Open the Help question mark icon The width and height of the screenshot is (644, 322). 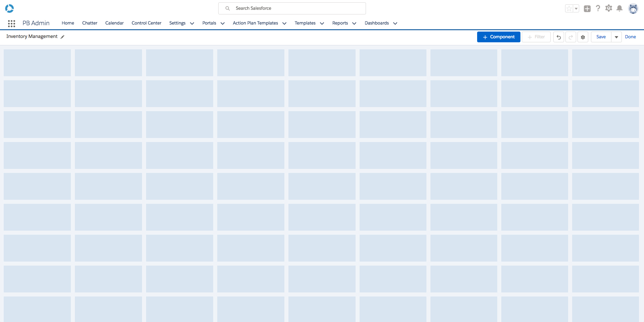coord(598,8)
